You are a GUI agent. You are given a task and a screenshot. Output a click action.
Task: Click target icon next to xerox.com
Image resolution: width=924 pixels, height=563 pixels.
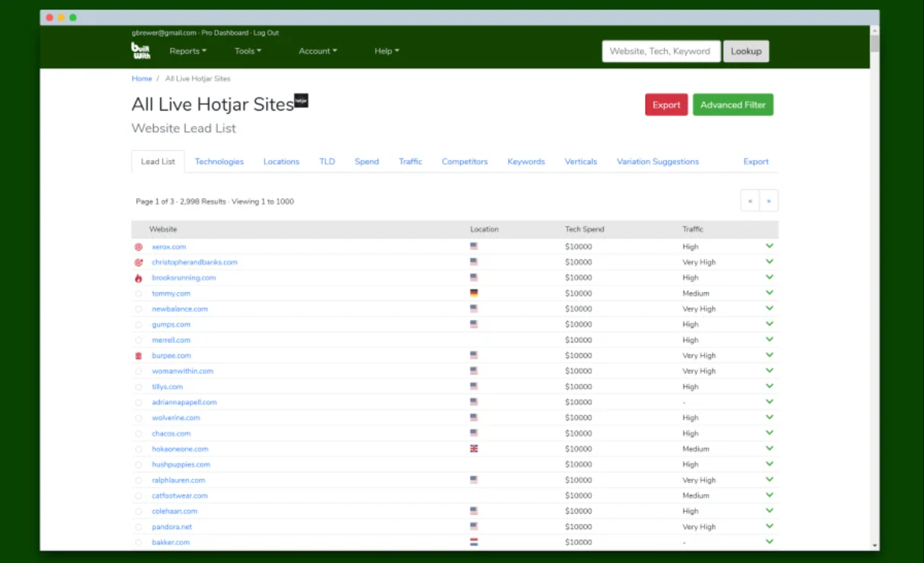pyautogui.click(x=139, y=247)
